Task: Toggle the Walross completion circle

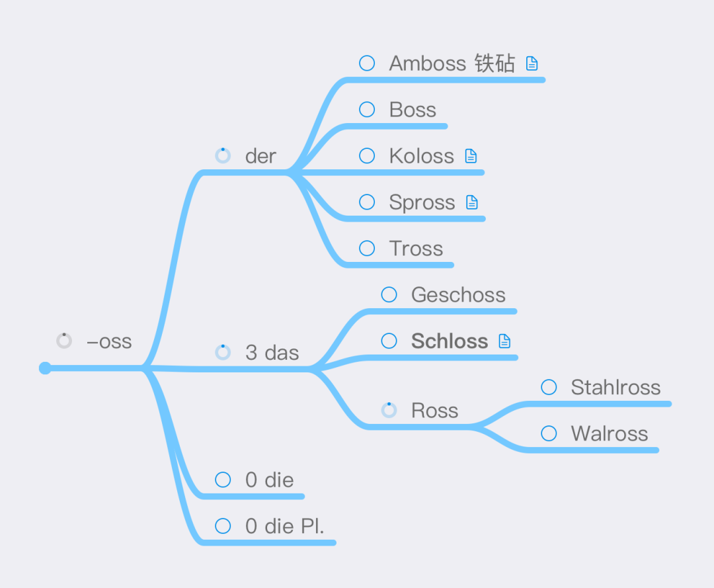Action: (549, 433)
